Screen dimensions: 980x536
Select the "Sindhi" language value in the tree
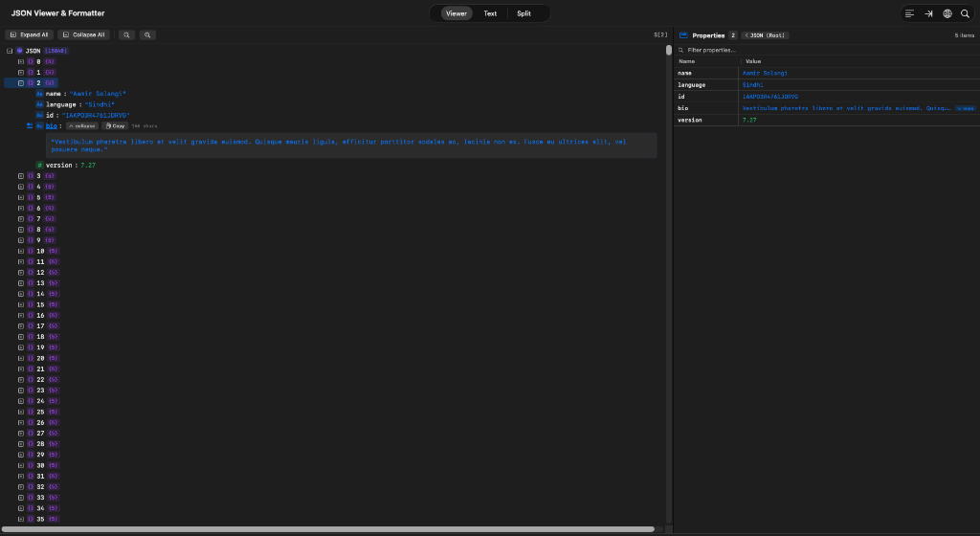tap(100, 104)
